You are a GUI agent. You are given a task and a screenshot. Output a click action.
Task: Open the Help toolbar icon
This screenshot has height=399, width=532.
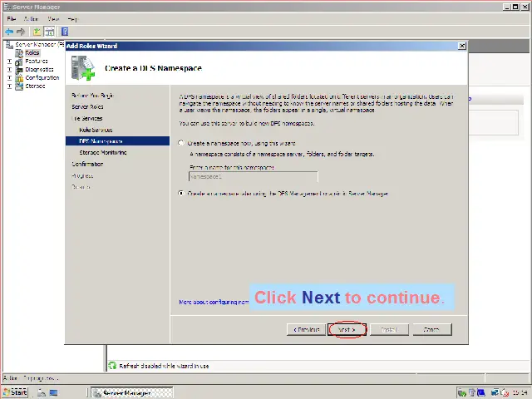coord(65,32)
